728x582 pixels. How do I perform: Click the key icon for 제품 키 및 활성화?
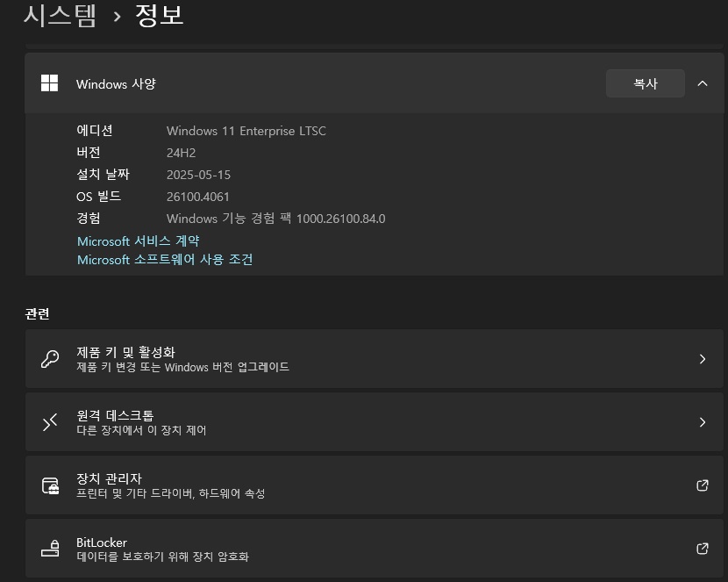pyautogui.click(x=50, y=359)
